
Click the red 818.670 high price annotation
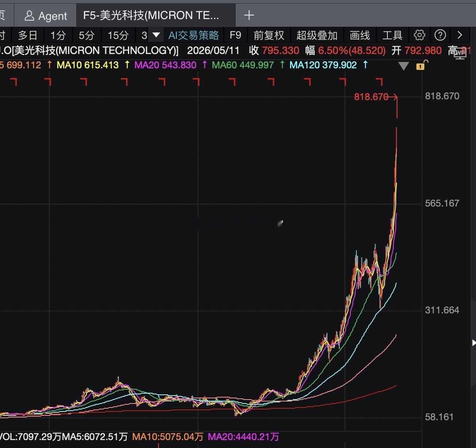click(x=371, y=97)
